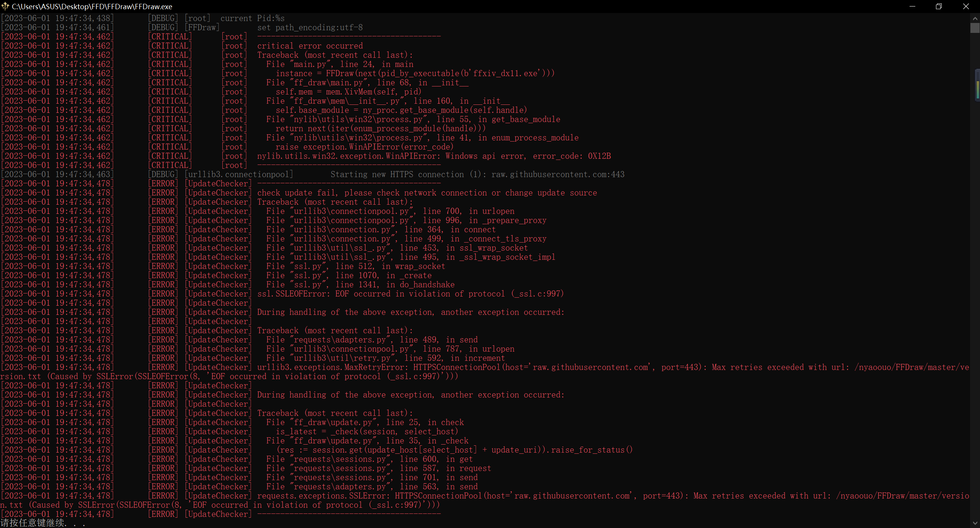This screenshot has height=528, width=980.
Task: Click the FFDraw console icon in title bar
Action: pos(5,6)
